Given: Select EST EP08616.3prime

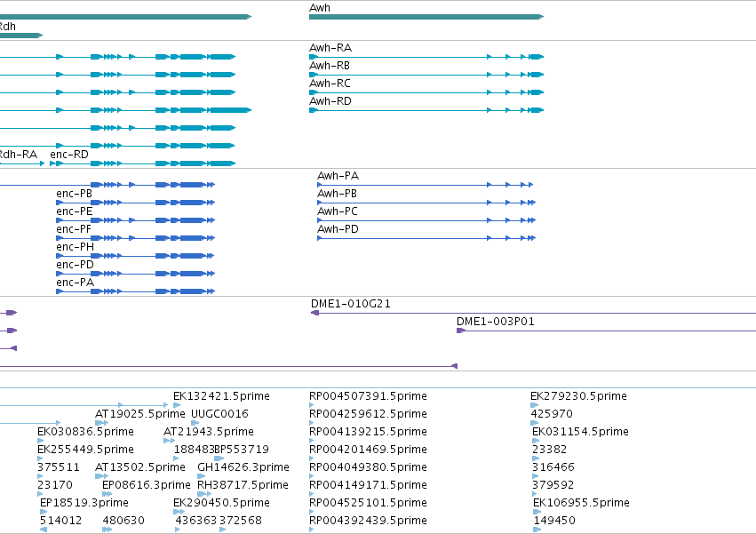Looking at the screenshot, I should [x=147, y=486].
